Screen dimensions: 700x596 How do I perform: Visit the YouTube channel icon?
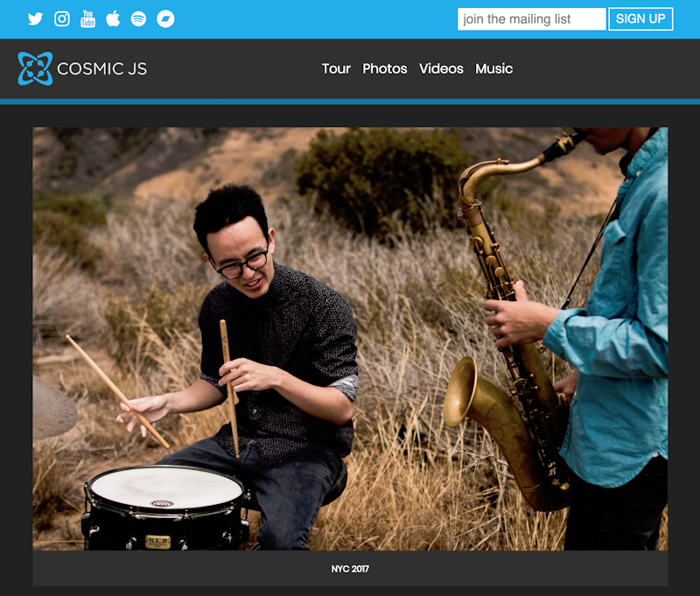click(88, 18)
